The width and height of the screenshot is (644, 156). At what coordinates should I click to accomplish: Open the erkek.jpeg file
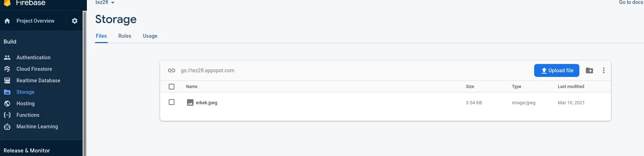point(206,103)
